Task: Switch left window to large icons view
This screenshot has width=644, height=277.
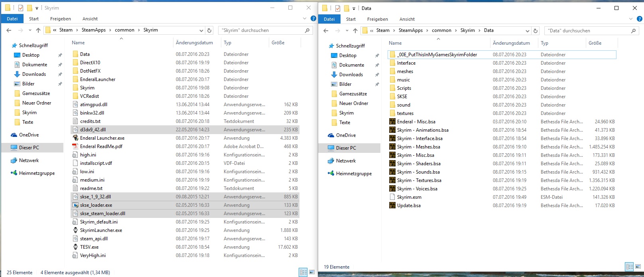Action: [312, 272]
